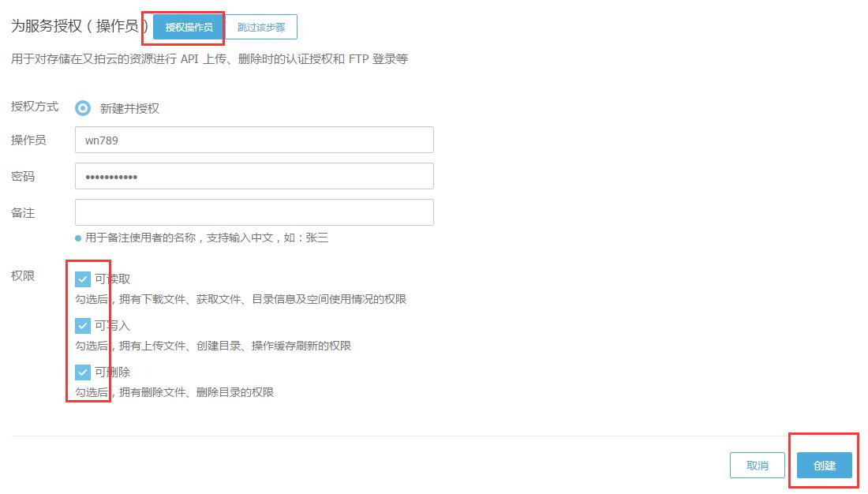Click the 备注 hint text mentioning 张三
The image size is (868, 494).
pyautogui.click(x=207, y=238)
